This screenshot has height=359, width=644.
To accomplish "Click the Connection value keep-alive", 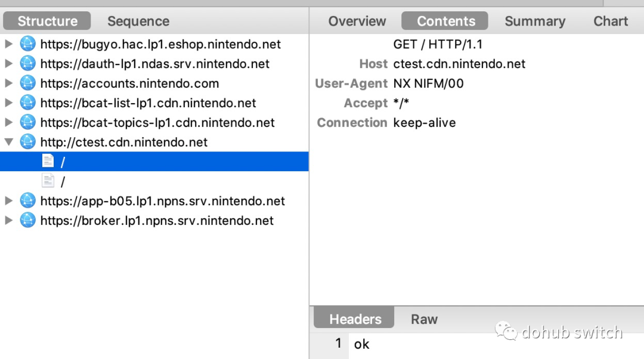I will pos(425,122).
